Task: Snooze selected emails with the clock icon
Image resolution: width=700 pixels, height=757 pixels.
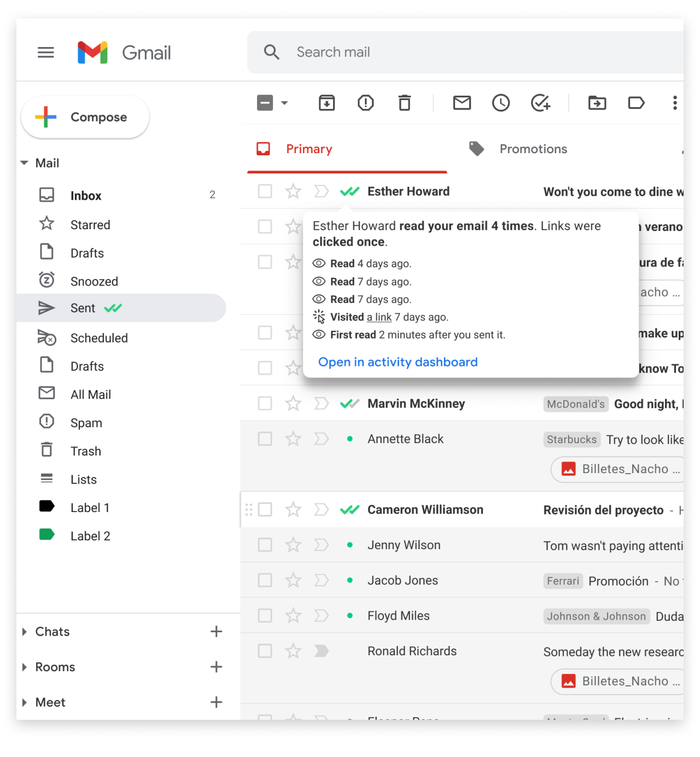Action: click(501, 103)
